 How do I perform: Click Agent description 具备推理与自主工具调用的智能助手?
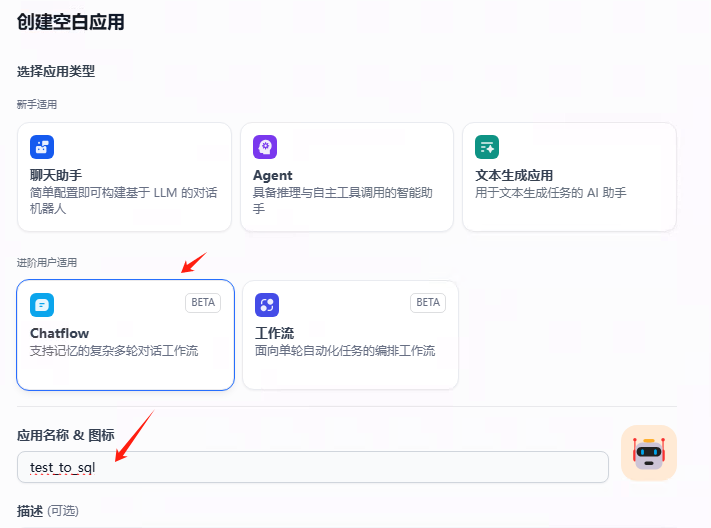click(343, 200)
